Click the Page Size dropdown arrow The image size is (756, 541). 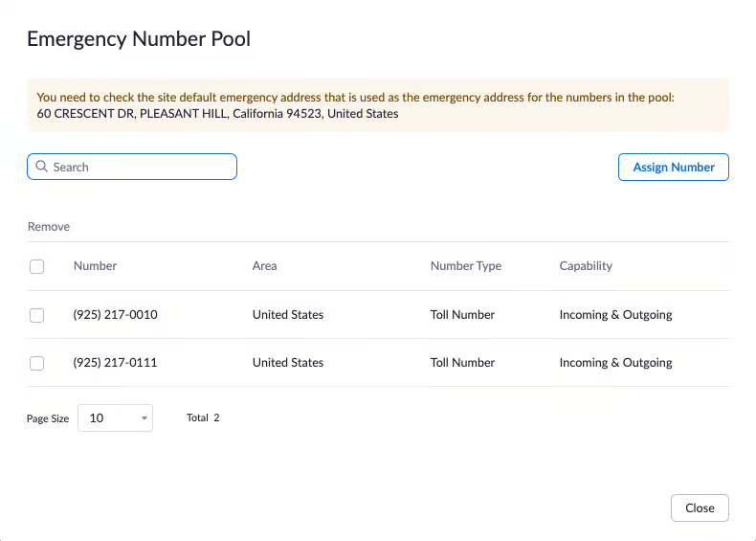click(144, 418)
